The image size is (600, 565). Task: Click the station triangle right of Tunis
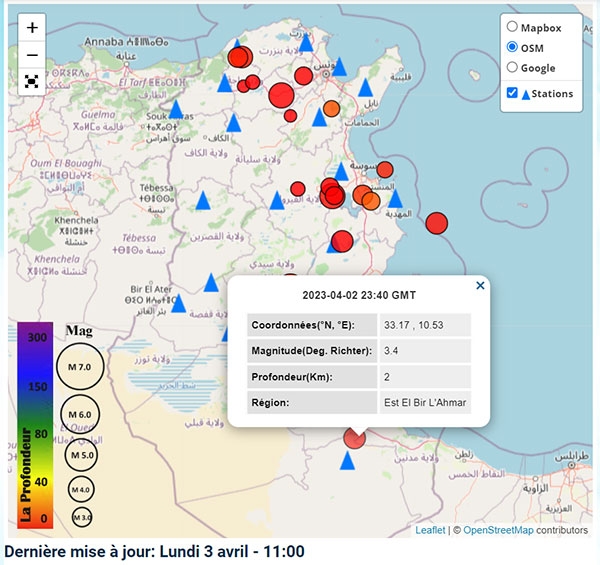coord(339,67)
